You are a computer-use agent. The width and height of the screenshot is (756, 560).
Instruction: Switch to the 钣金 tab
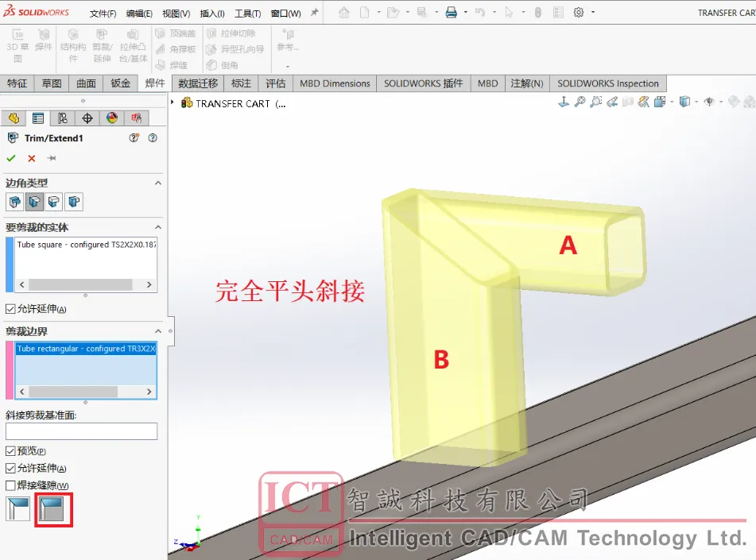coord(121,83)
